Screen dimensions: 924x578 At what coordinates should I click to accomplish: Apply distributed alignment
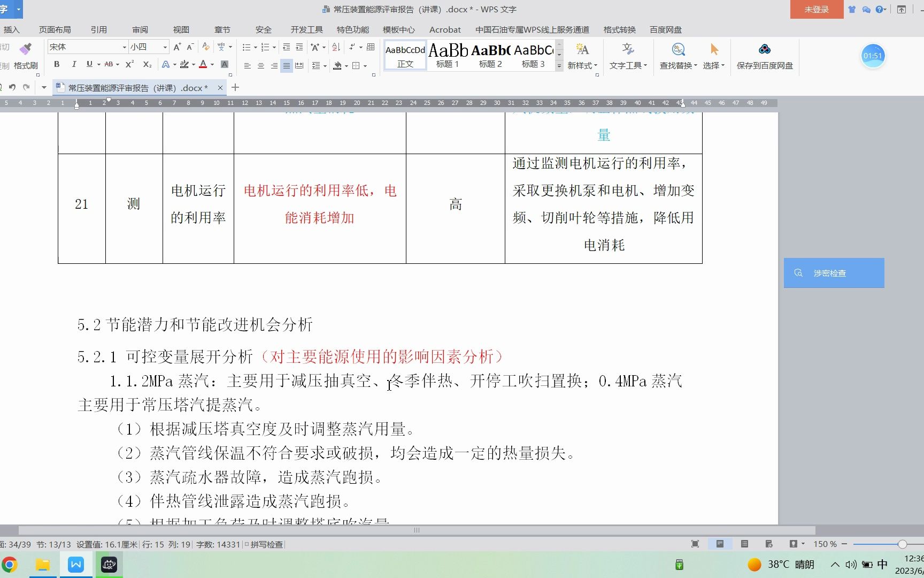pyautogui.click(x=299, y=66)
